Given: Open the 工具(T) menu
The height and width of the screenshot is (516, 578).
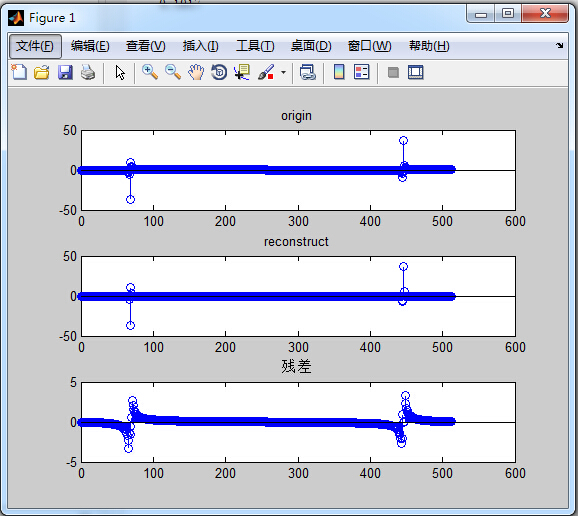Looking at the screenshot, I should (x=255, y=46).
